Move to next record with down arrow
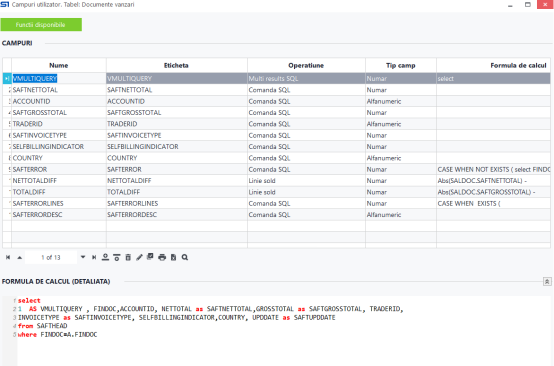 83,257
